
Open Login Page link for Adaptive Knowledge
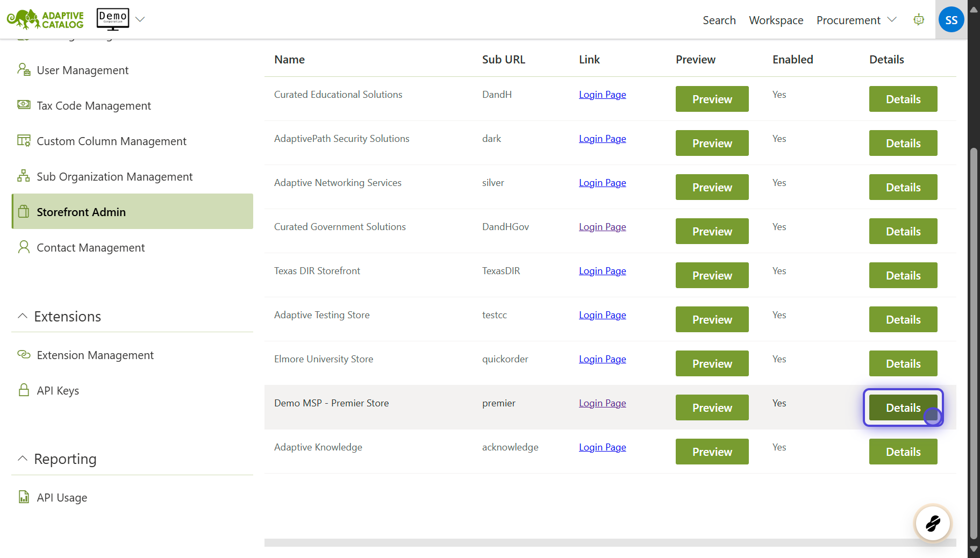coord(602,447)
